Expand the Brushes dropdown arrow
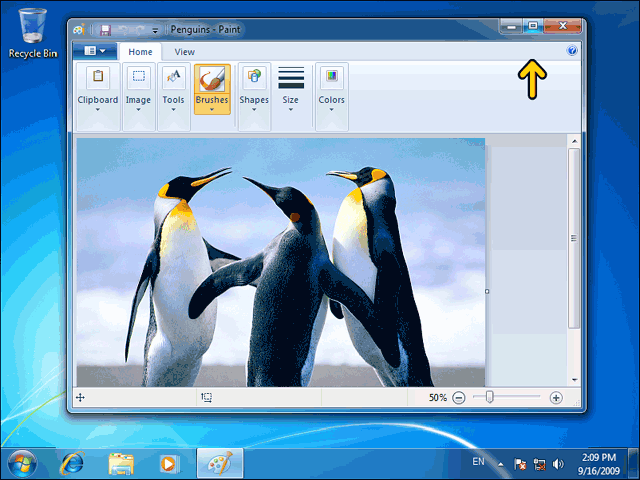640x480 pixels. [211, 109]
